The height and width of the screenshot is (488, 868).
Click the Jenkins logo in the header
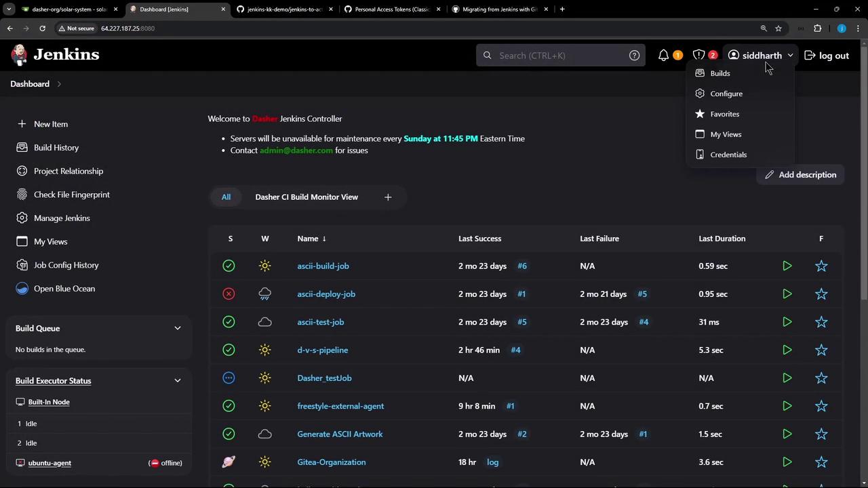coord(55,55)
